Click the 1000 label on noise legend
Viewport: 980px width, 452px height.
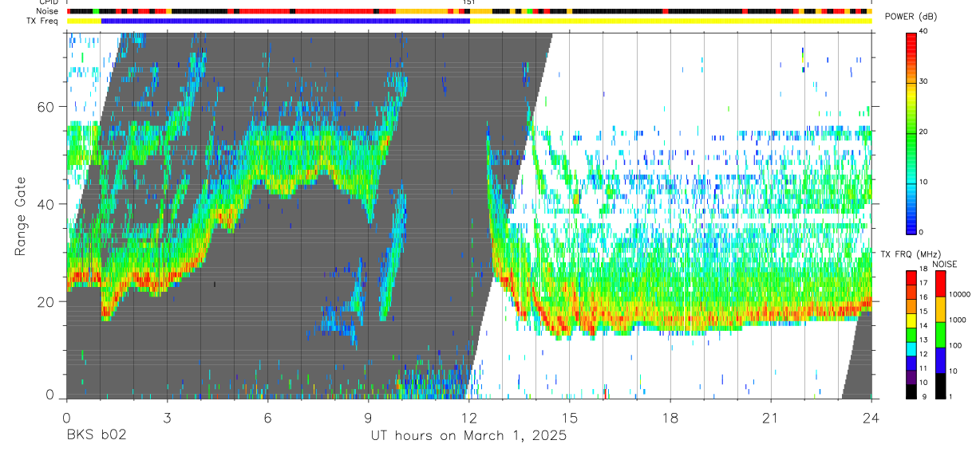[x=959, y=320]
